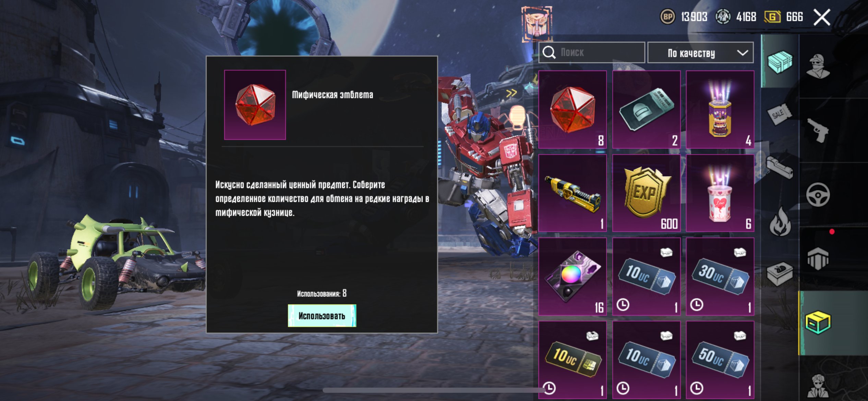868x401 pixels.
Task: Open the character outfit category icon
Action: click(x=818, y=66)
